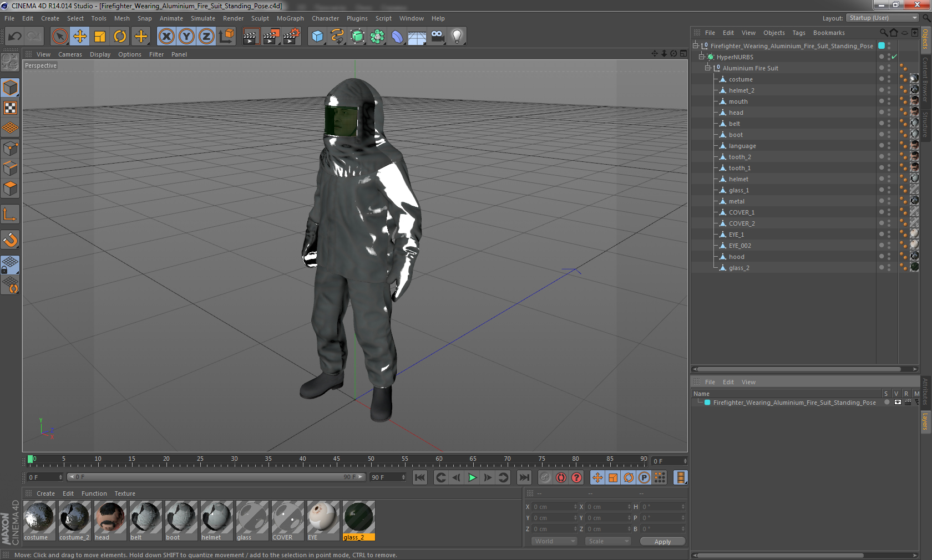932x560 pixels.
Task: Add a camera object
Action: 438,37
